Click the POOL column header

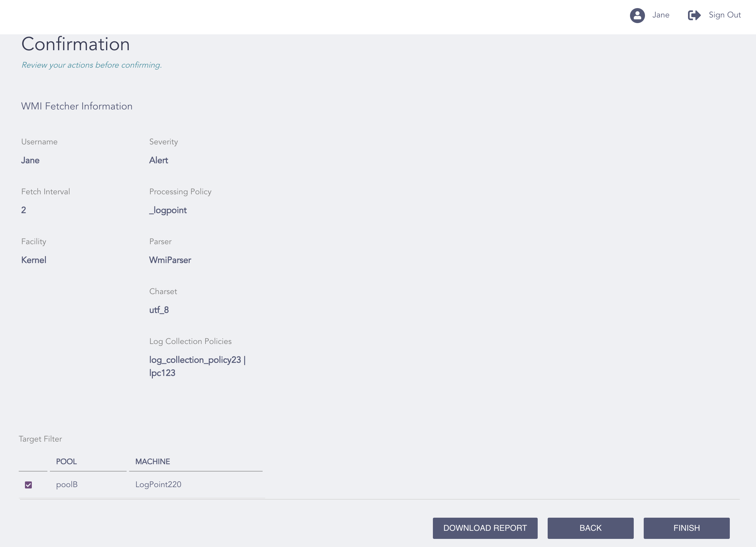click(66, 461)
